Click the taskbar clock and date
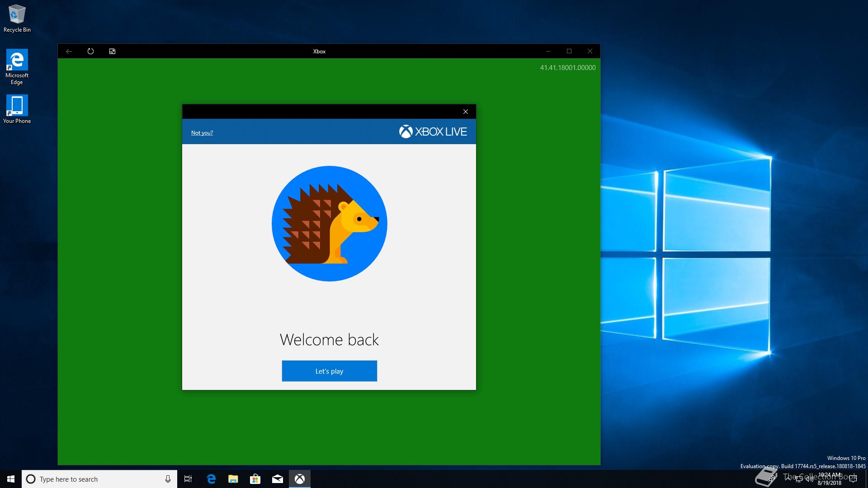This screenshot has width=868, height=488. pyautogui.click(x=830, y=479)
